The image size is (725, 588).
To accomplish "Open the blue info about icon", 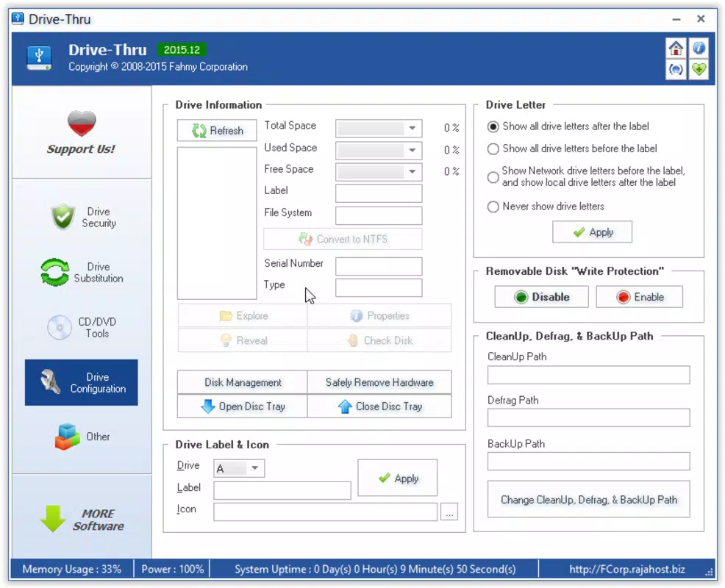I will click(699, 48).
